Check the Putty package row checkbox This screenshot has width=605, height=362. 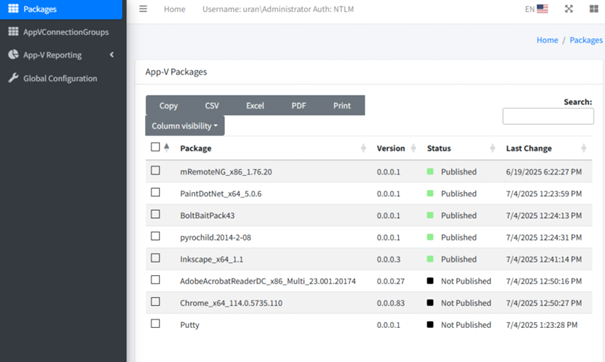(x=155, y=323)
